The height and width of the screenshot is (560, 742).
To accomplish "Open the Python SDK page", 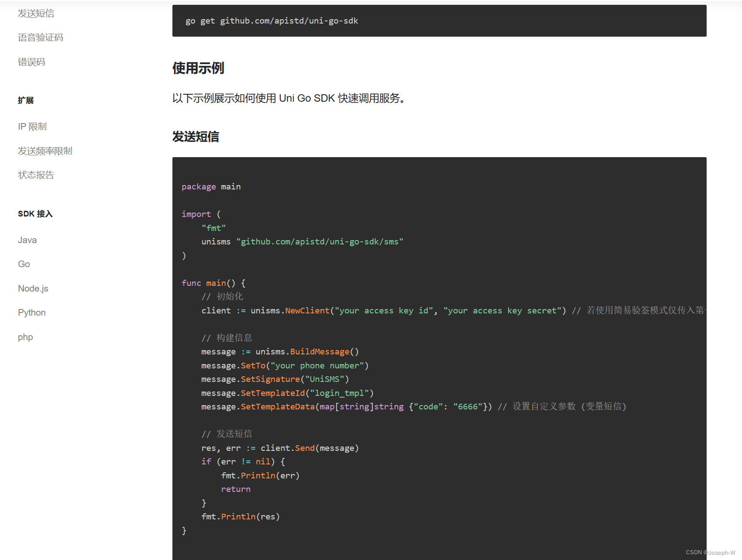I will click(x=32, y=313).
